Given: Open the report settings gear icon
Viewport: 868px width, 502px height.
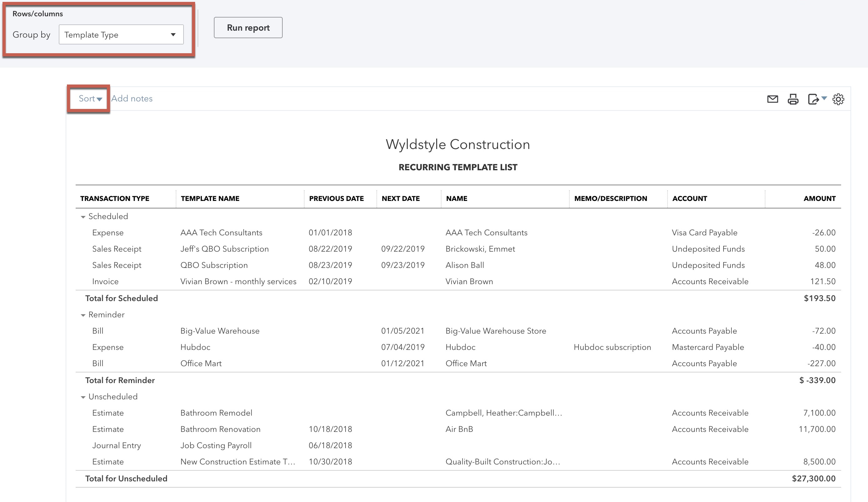Looking at the screenshot, I should pyautogui.click(x=838, y=99).
